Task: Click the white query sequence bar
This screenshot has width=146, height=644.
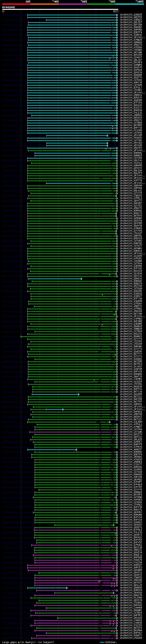Action: point(60,9)
